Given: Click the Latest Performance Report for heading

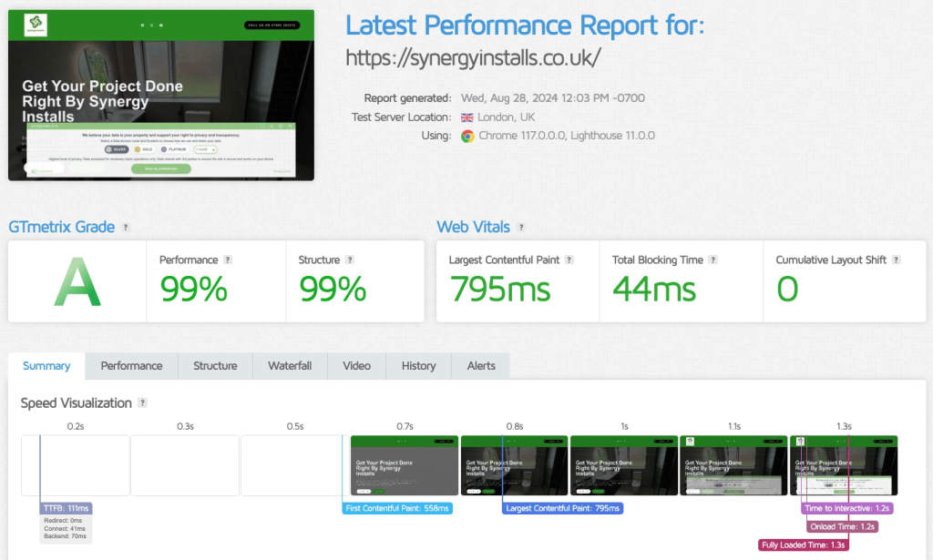Looking at the screenshot, I should 525,25.
